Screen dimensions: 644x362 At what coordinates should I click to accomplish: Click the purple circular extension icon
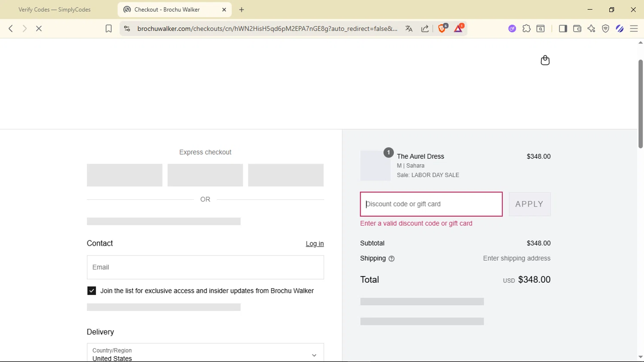point(512,29)
